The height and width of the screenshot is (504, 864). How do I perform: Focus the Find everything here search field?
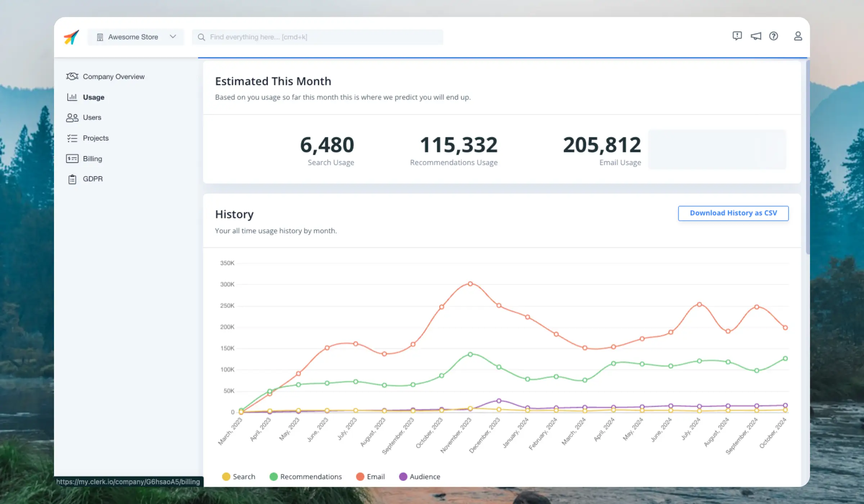(x=318, y=37)
